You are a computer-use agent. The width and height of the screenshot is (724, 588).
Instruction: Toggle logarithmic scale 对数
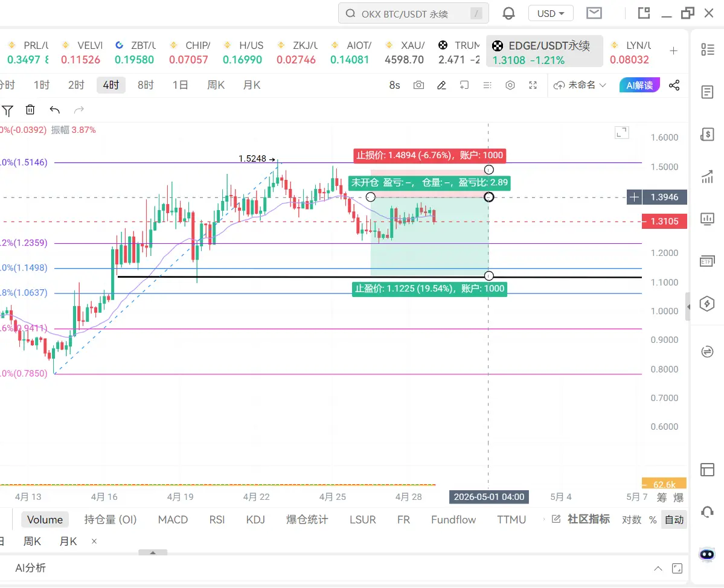[x=631, y=520]
